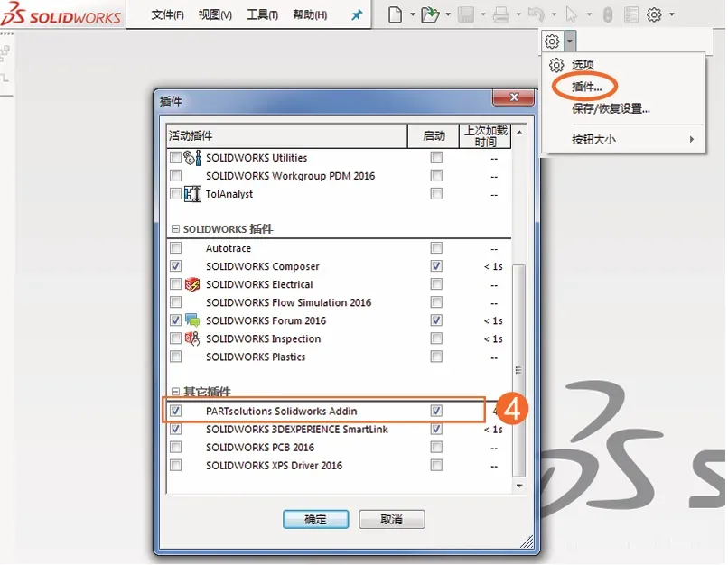Click SOLIDWORKS Electrical add-in icon
The width and height of the screenshot is (728, 565).
(x=192, y=284)
